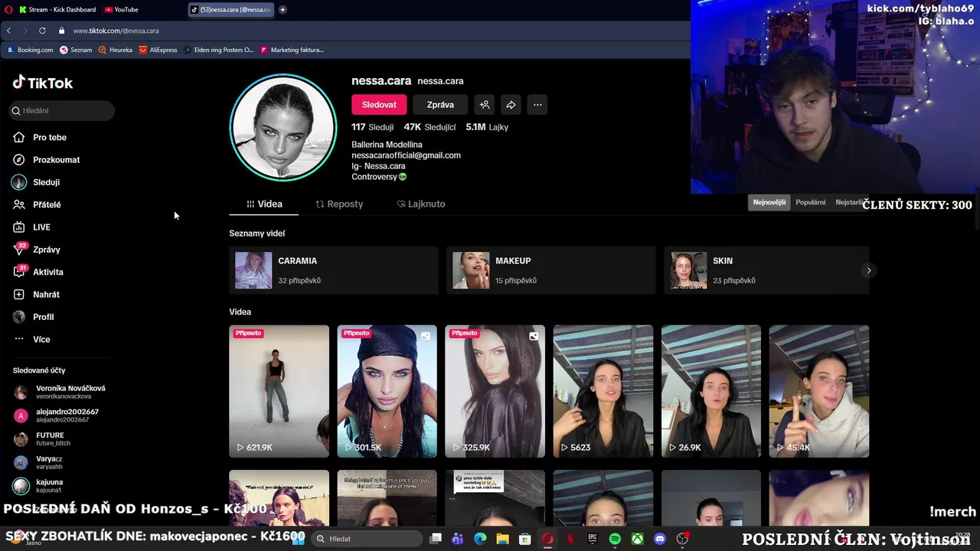This screenshot has width=980, height=551.
Task: Sort videos by Populární
Action: (x=810, y=203)
